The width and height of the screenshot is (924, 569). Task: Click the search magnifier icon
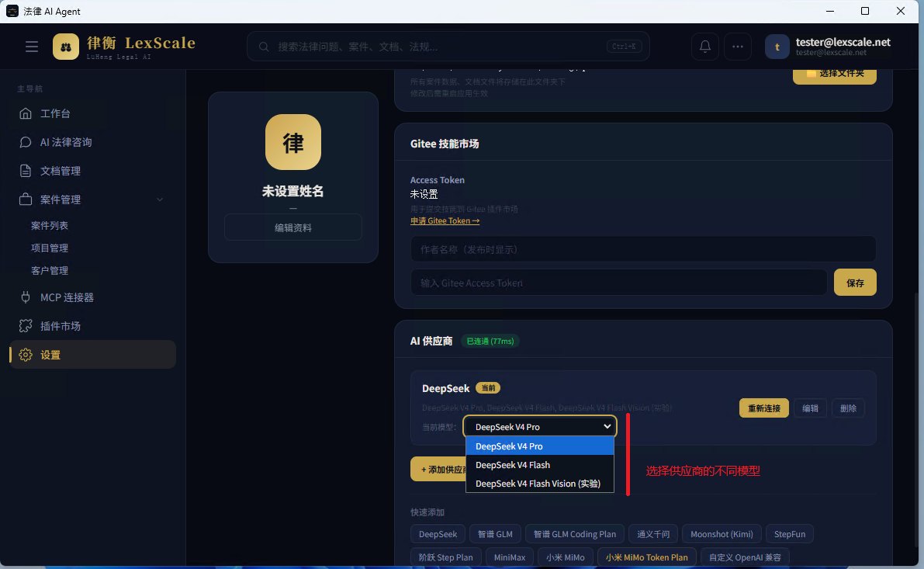[264, 47]
